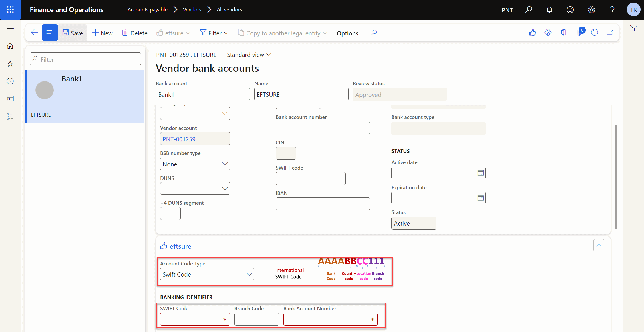644x332 pixels.
Task: Open the Options tab
Action: coord(347,33)
